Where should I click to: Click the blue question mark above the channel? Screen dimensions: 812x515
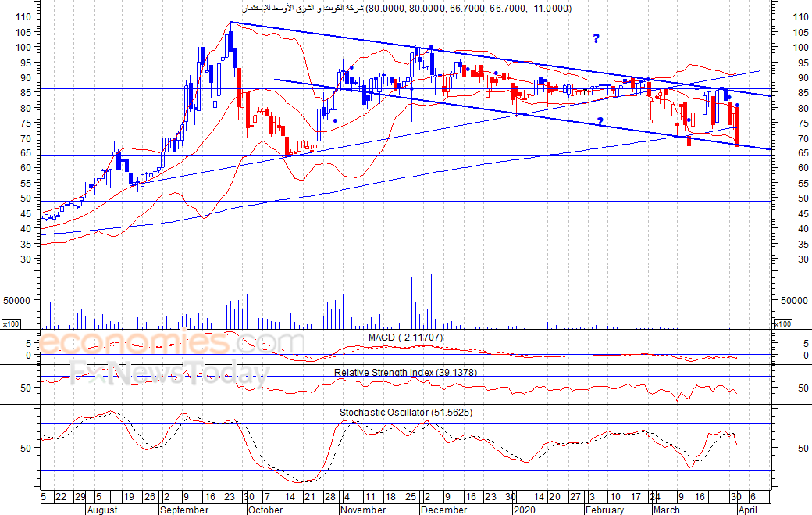596,38
